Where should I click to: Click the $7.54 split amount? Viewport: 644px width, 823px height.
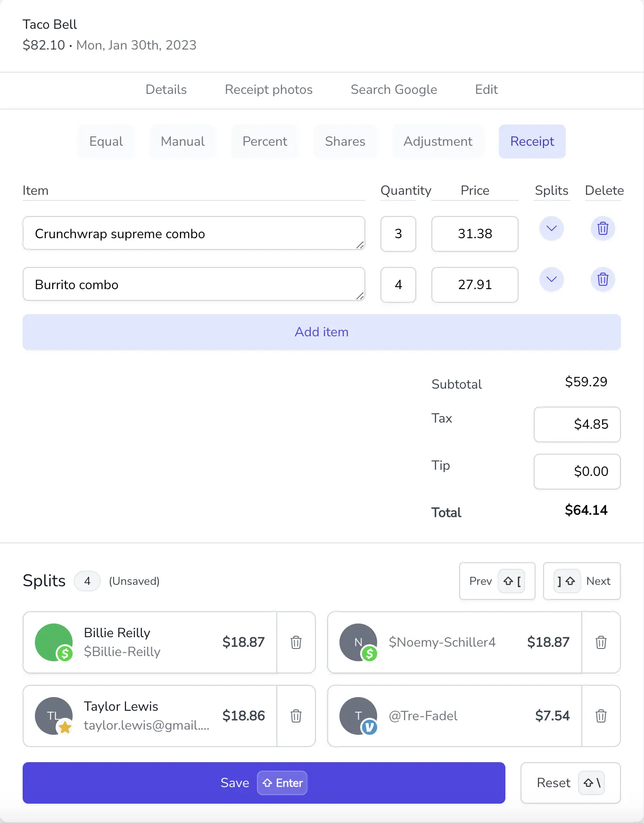tap(552, 716)
